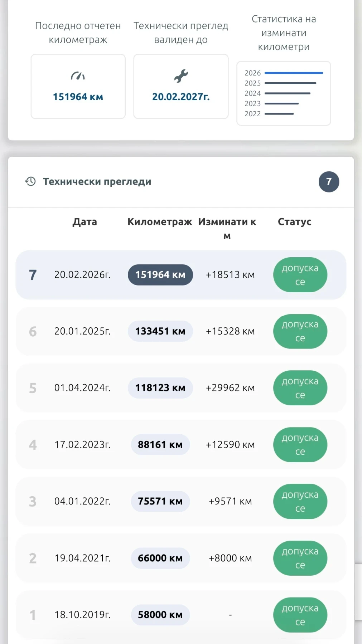362x644 pixels.
Task: Click the Километраж column header
Action: click(x=160, y=222)
